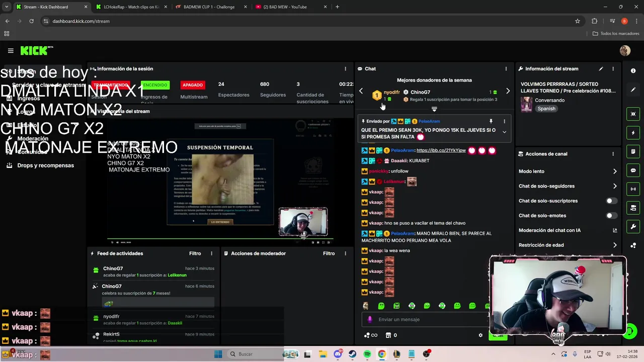Open session information options menu
Viewport: 644px width, 362px height.
coord(345,69)
